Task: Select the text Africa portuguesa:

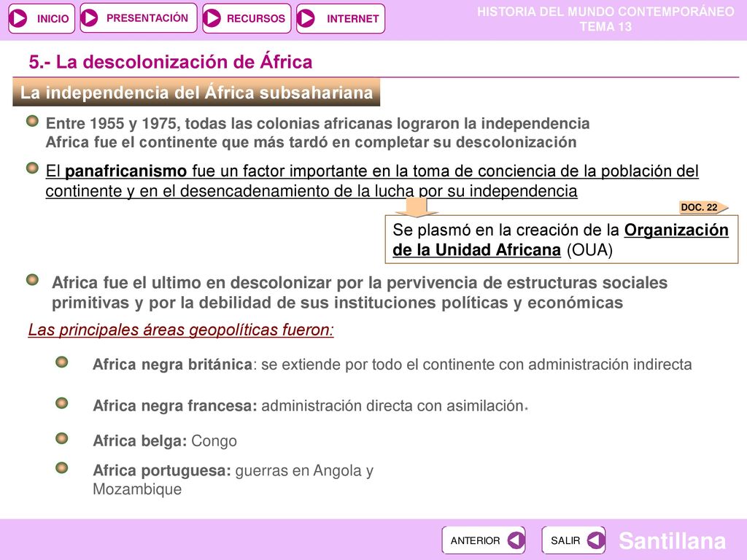Action: click(162, 470)
